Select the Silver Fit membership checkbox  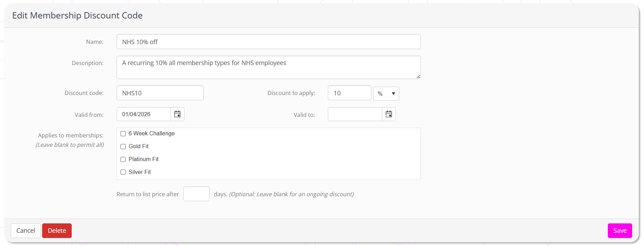coord(123,172)
